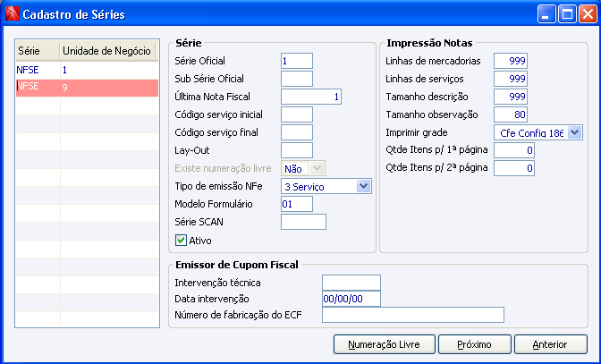Toggle the Ativo checkbox
Image resolution: width=601 pixels, height=364 pixels.
coord(181,241)
